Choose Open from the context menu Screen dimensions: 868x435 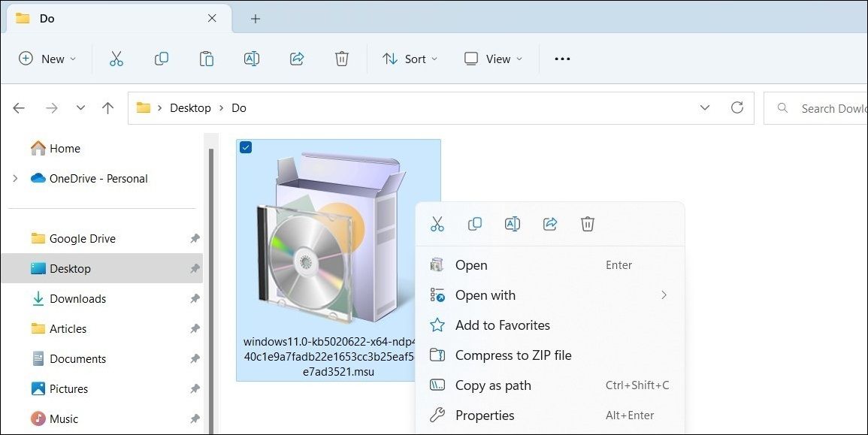549,265
